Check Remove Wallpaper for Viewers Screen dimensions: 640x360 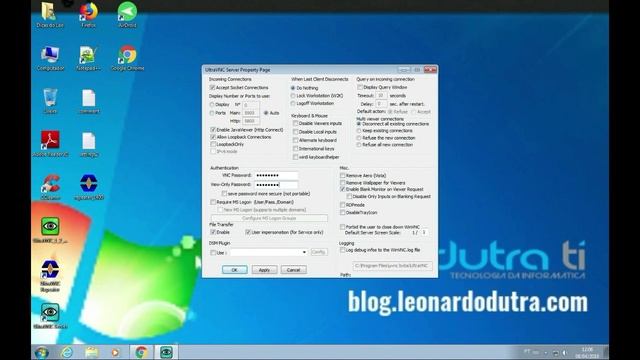343,182
